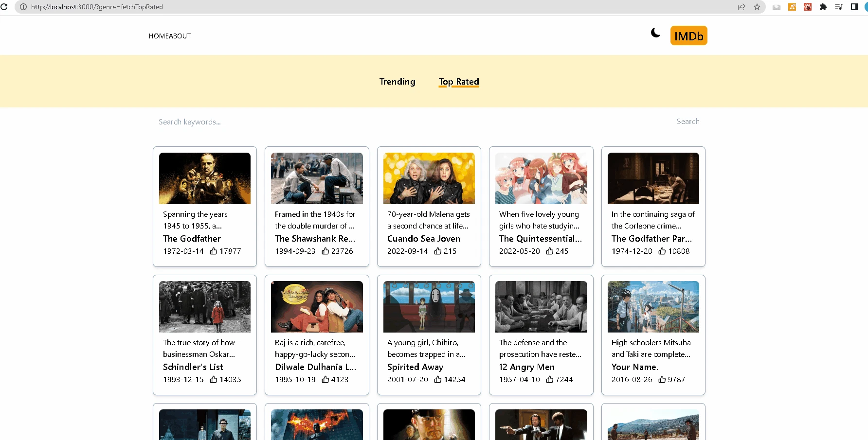
Task: View site information icon in address bar
Action: pyautogui.click(x=23, y=7)
